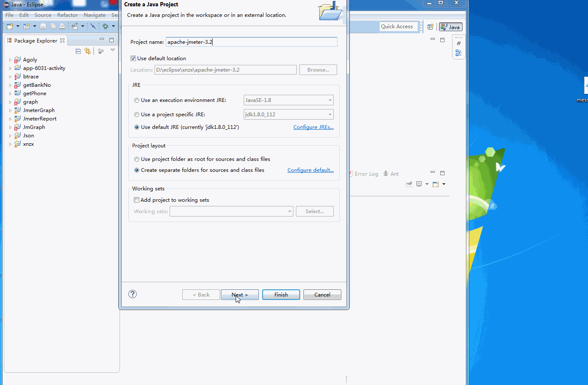The width and height of the screenshot is (588, 385).
Task: Click the Pin Console icon in bottom panel
Action: point(409,184)
